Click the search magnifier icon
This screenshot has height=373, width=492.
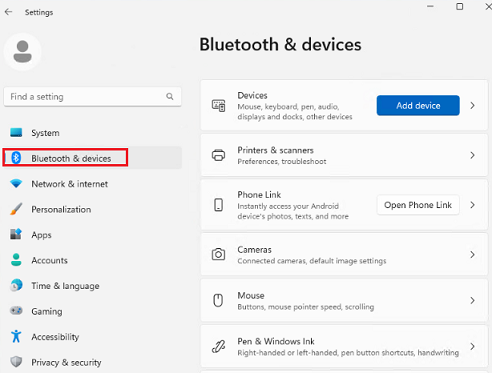point(170,97)
